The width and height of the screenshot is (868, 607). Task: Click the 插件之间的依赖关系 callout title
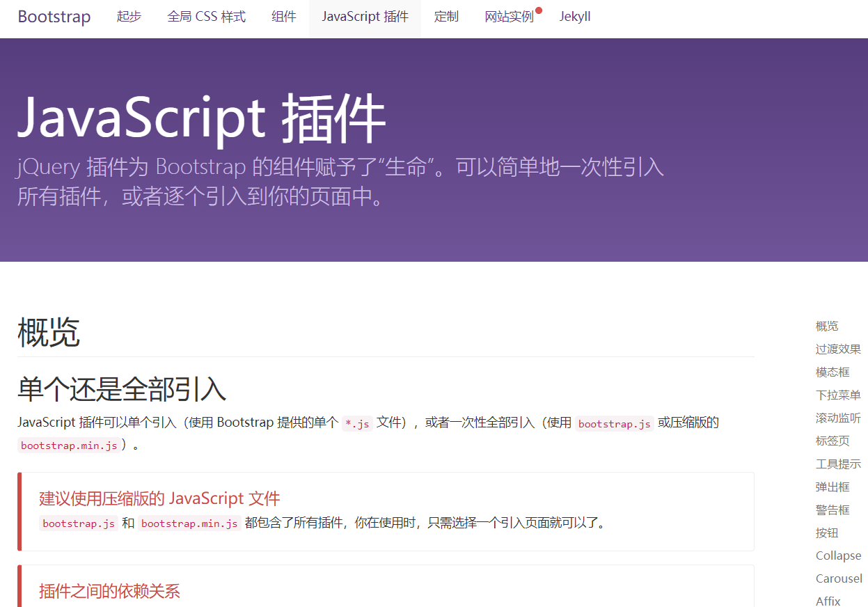[x=109, y=591]
